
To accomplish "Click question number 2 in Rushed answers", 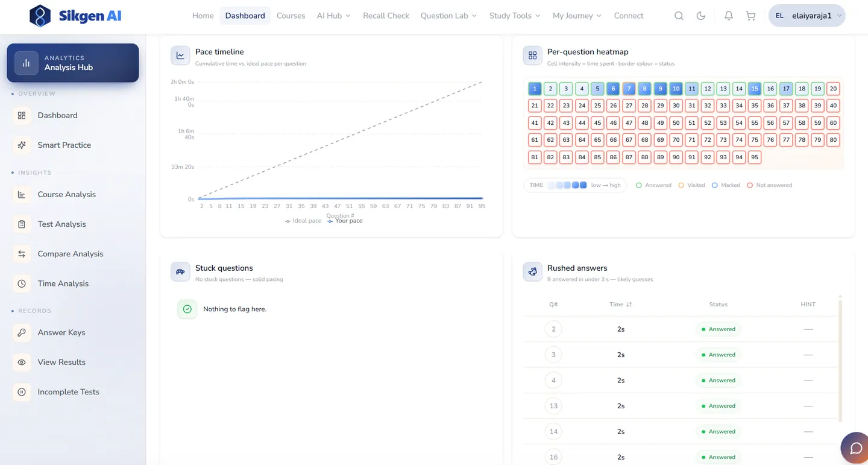I will (x=553, y=329).
